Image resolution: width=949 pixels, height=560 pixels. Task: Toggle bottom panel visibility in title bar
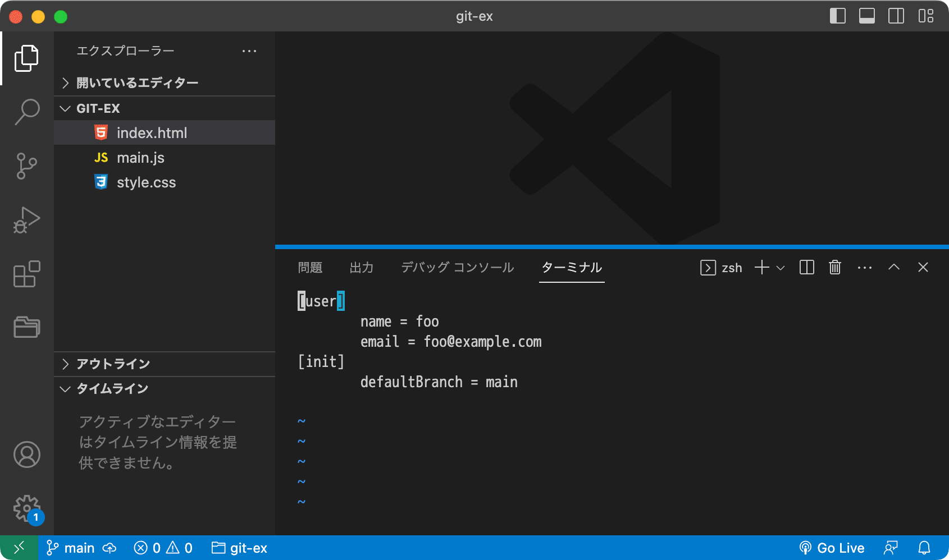(866, 16)
